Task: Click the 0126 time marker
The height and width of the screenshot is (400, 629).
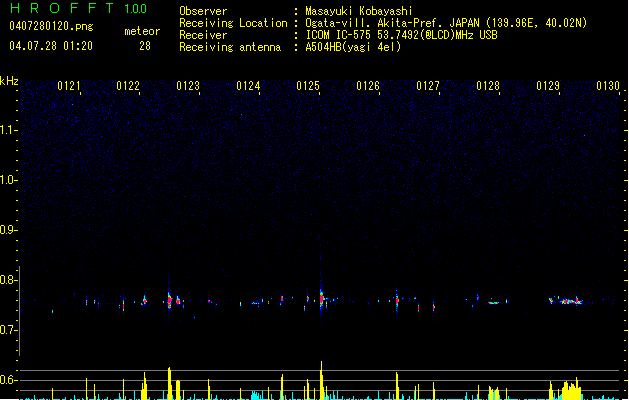Action: [368, 86]
